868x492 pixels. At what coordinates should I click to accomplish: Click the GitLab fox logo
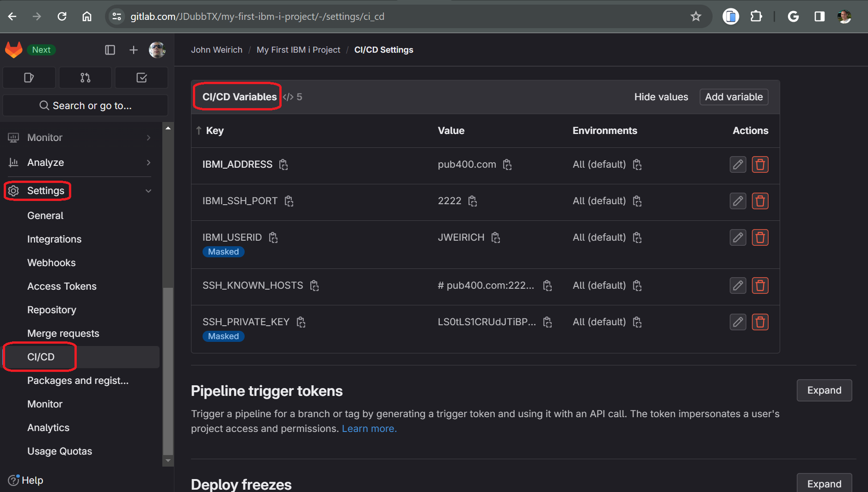[14, 49]
